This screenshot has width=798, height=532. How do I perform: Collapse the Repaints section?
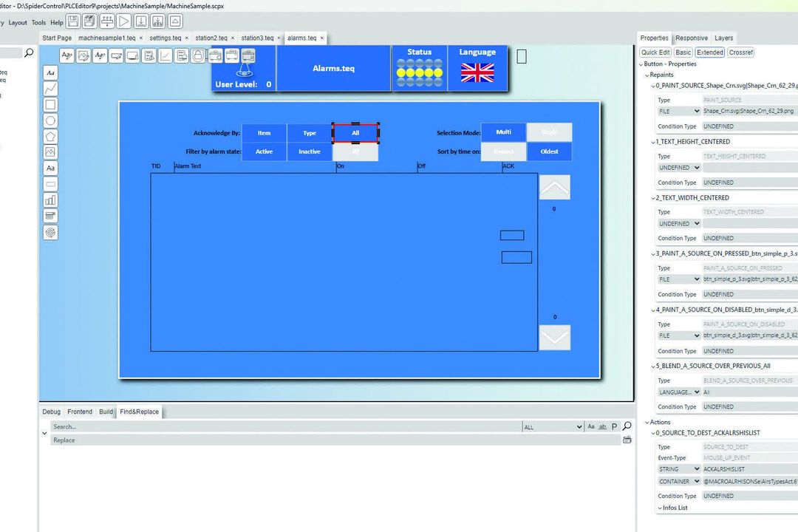click(x=647, y=75)
